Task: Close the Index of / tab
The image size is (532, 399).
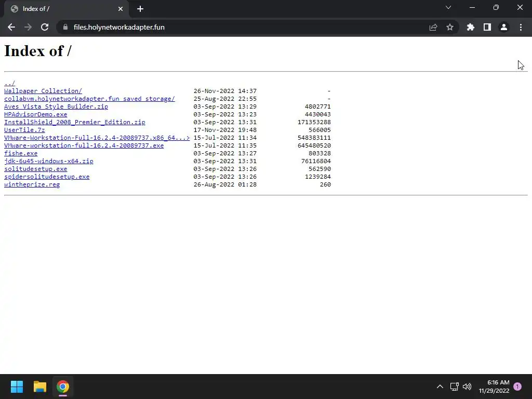Action: pos(121,9)
